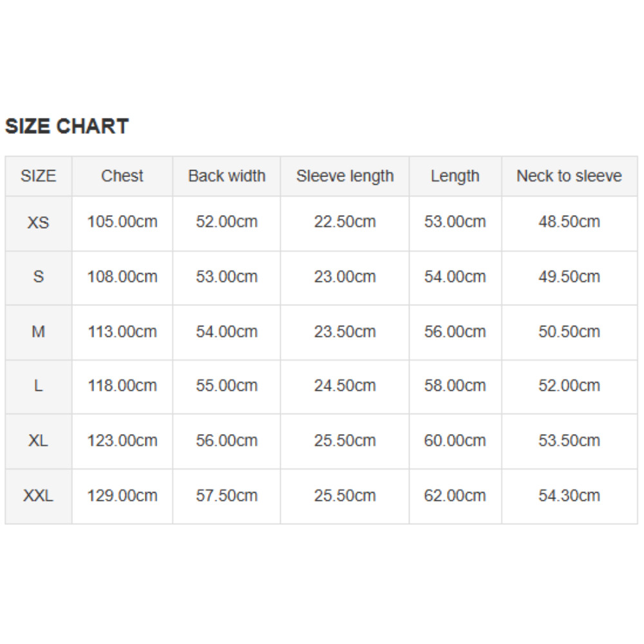Select the 54.30cm neck to sleeve cell
The height and width of the screenshot is (644, 644).
pyautogui.click(x=569, y=496)
